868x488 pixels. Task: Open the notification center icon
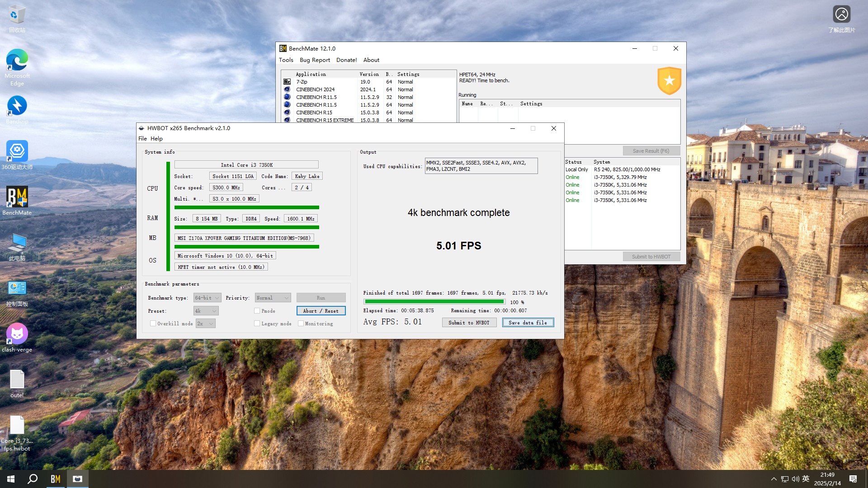[x=853, y=479]
